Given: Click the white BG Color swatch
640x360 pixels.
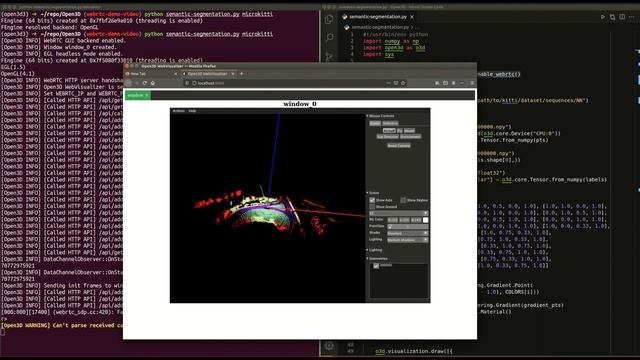Looking at the screenshot, I should click(x=425, y=220).
